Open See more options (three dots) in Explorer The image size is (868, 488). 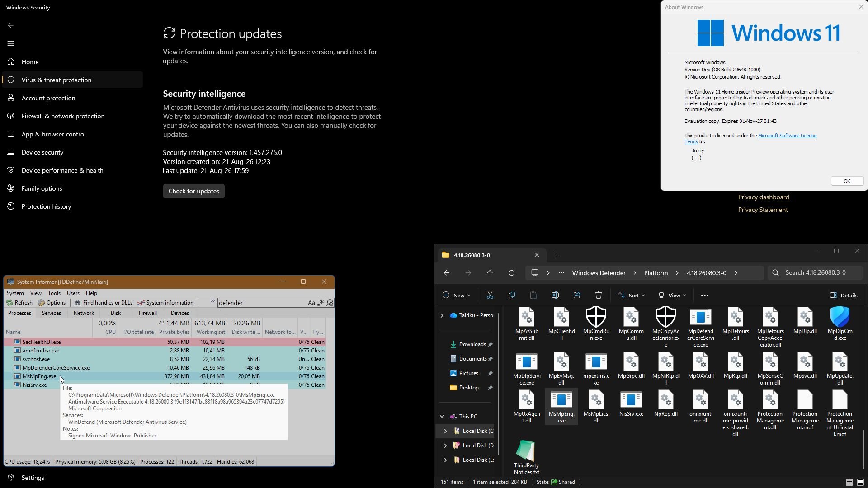[704, 296]
